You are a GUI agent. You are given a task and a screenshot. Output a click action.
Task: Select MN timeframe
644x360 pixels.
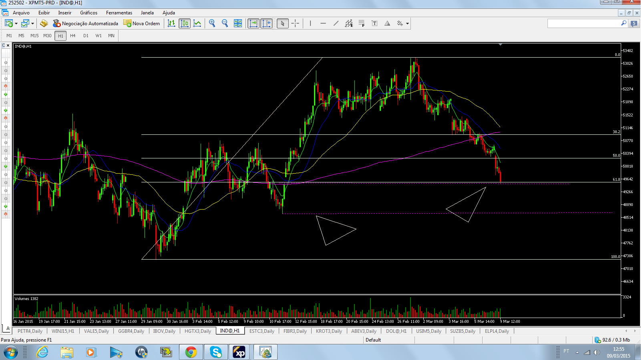[111, 36]
